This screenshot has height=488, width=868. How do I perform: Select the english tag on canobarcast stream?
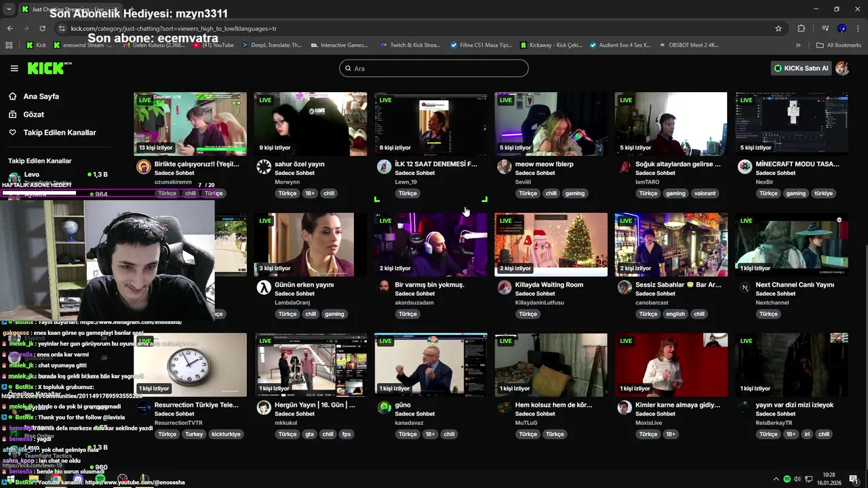(675, 314)
